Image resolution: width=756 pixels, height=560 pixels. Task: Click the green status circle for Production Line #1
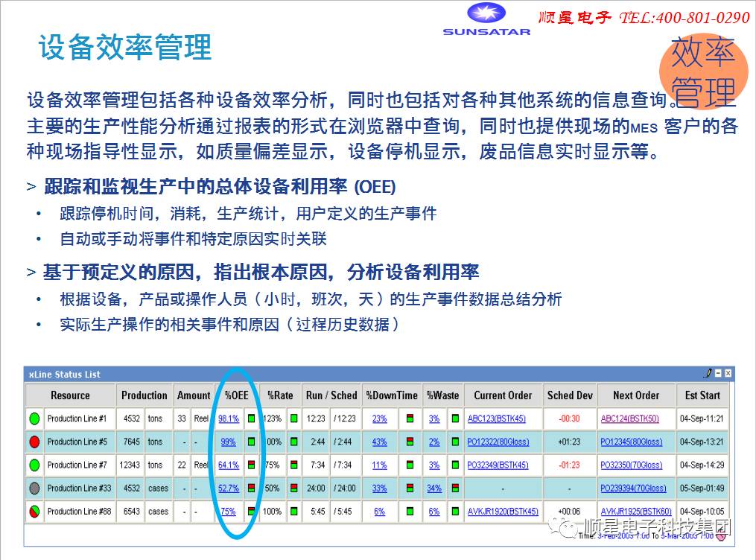tap(34, 419)
